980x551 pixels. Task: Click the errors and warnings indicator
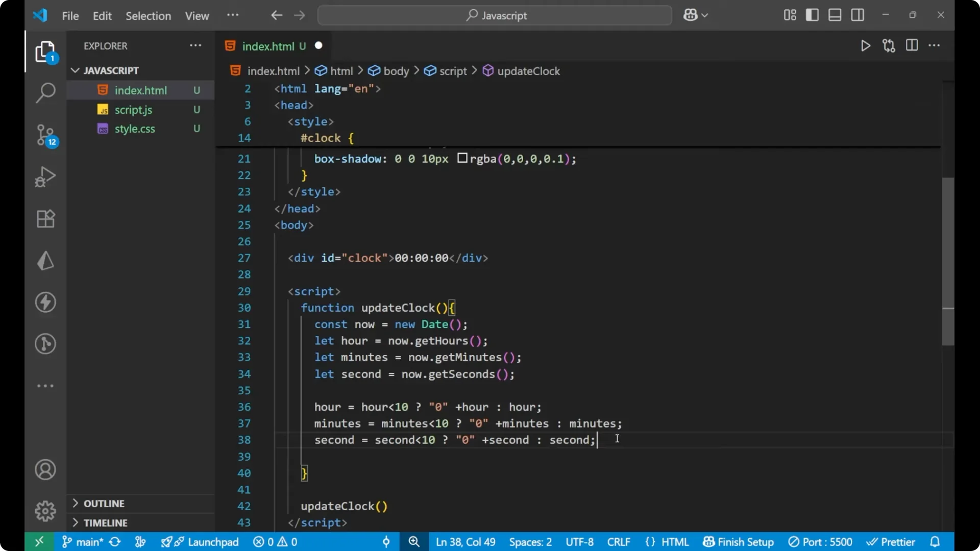(x=275, y=542)
